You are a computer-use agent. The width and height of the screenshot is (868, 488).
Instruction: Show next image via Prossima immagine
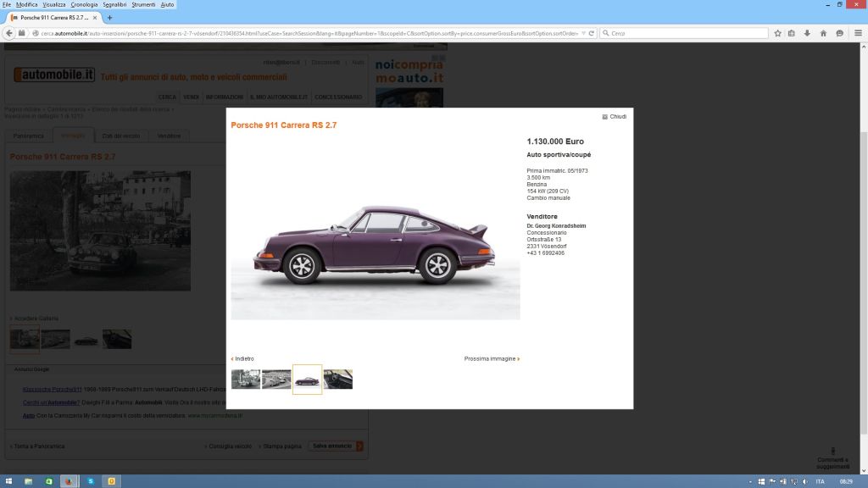click(492, 358)
